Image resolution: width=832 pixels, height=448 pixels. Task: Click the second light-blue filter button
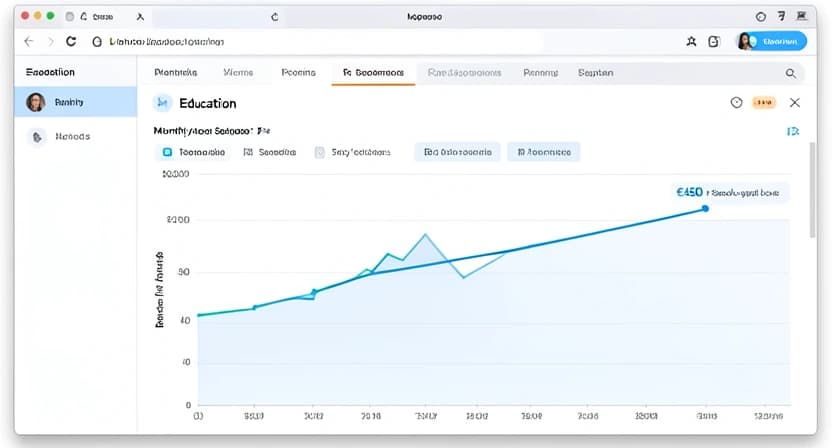(544, 152)
